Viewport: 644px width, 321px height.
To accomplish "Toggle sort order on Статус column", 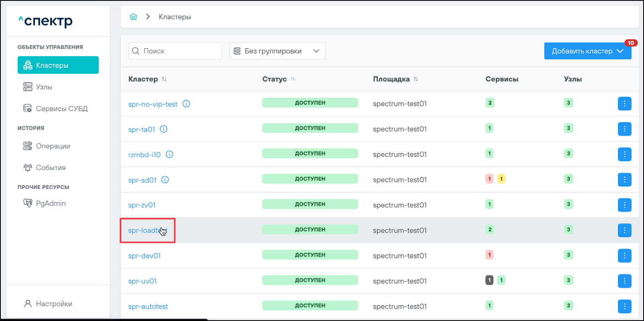I will tap(293, 79).
